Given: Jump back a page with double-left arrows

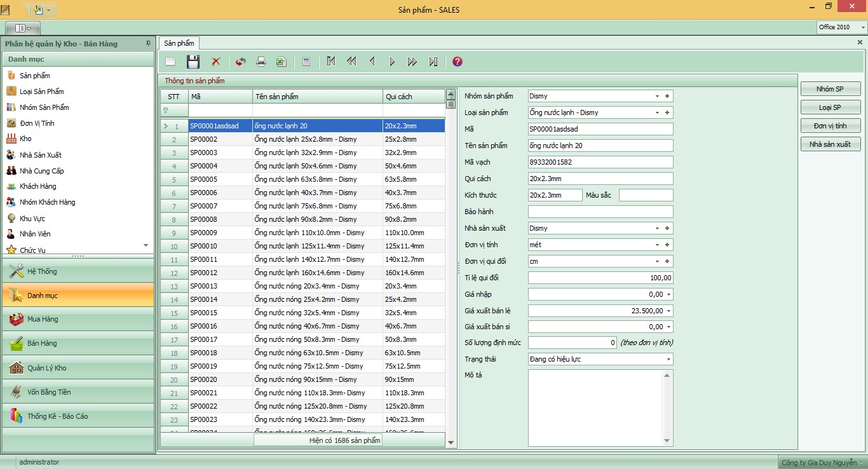Looking at the screenshot, I should pyautogui.click(x=351, y=62).
